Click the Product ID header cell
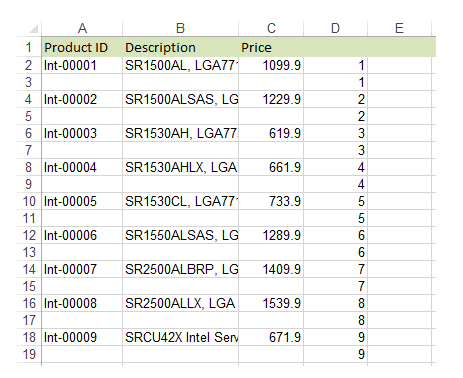 click(x=82, y=48)
